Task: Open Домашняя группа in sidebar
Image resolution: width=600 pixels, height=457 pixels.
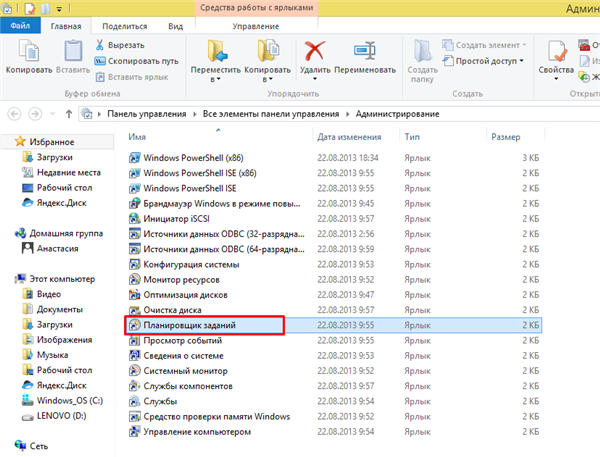Action: coord(66,233)
